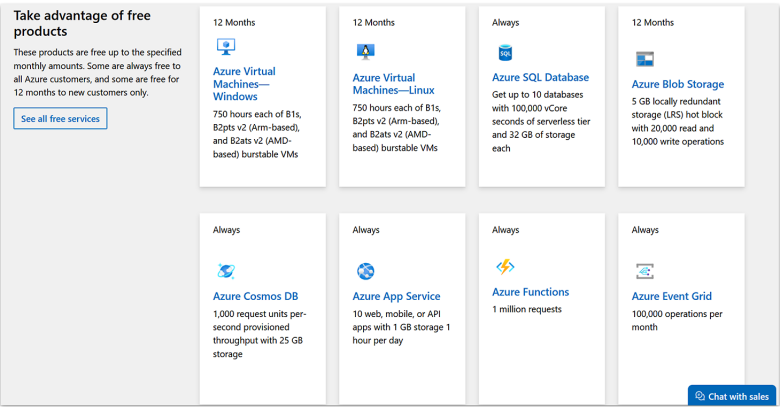This screenshot has height=409, width=780.
Task: Click the '5 GB locally redundant storage' description
Action: coord(678,121)
